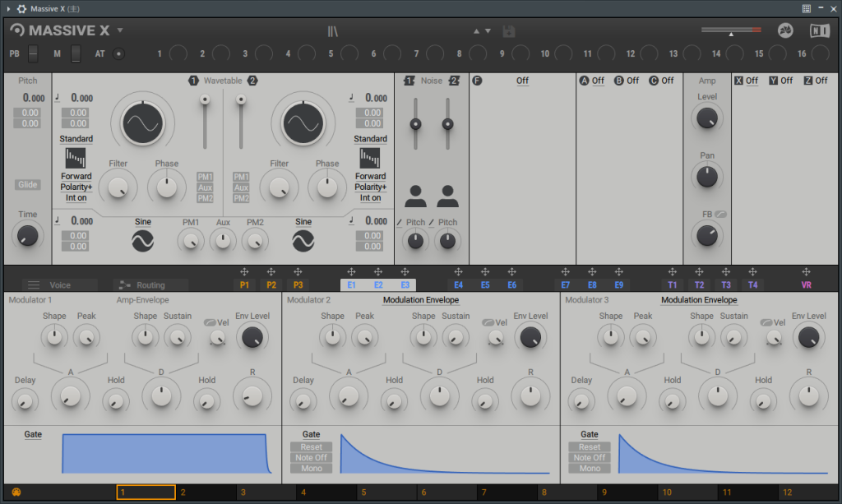Click the plugin window gear icon
842x504 pixels.
pyautogui.click(x=21, y=8)
